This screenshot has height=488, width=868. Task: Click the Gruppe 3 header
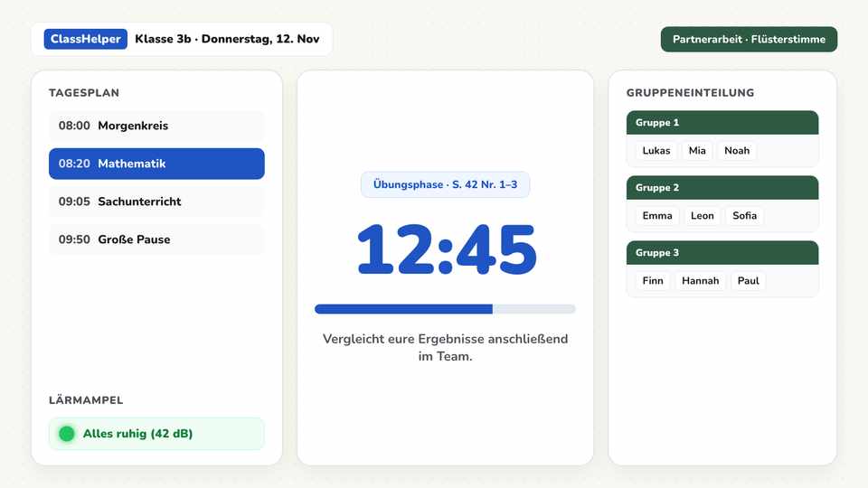click(722, 252)
